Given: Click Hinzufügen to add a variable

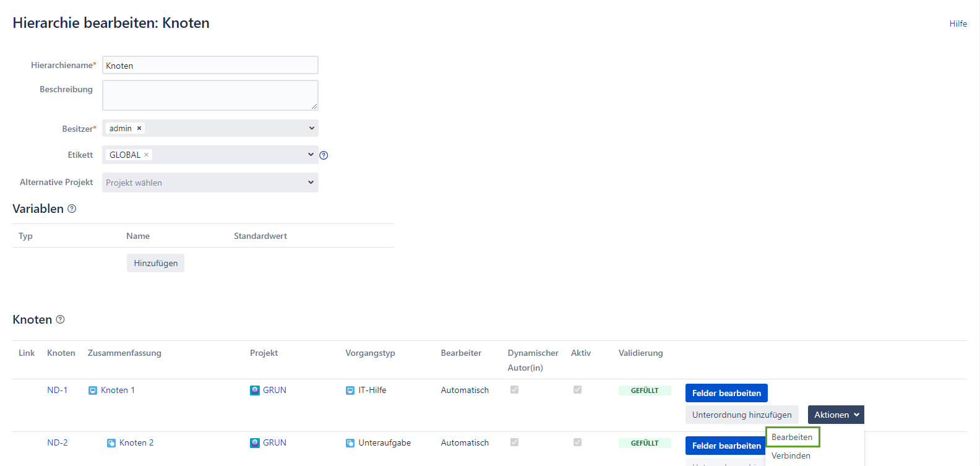Looking at the screenshot, I should 155,263.
